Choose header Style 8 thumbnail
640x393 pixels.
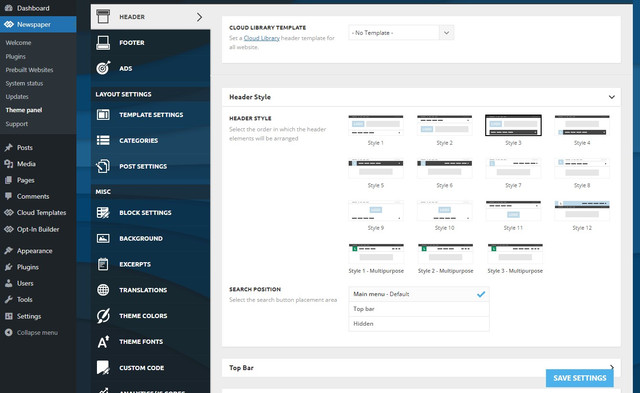click(x=582, y=168)
